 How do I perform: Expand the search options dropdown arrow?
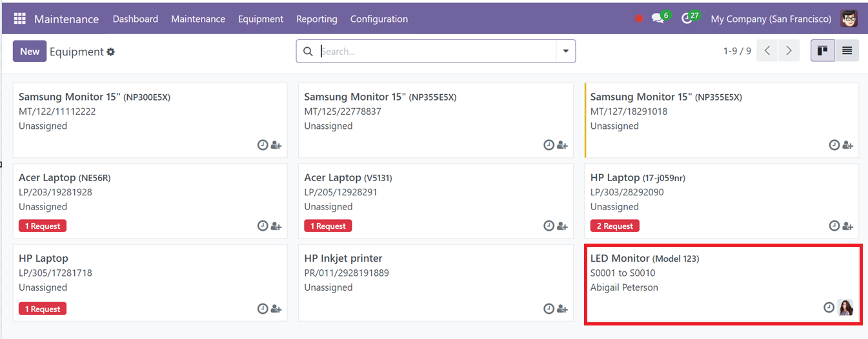(566, 52)
